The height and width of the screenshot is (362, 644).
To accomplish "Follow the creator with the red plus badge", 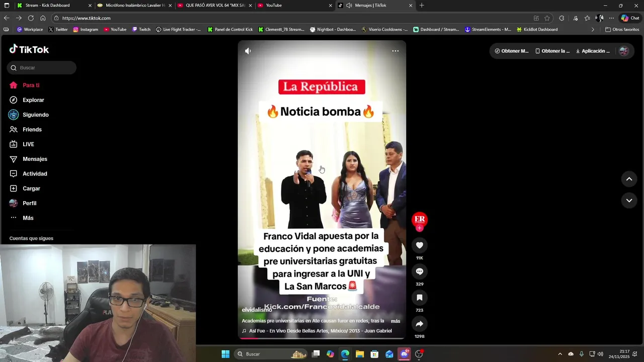I will [x=420, y=228].
